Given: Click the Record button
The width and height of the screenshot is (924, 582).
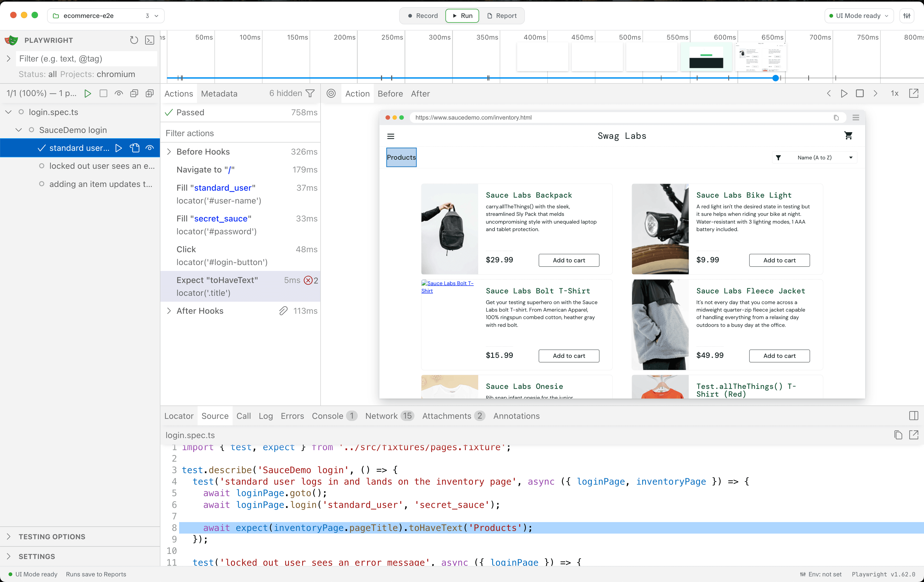Looking at the screenshot, I should [423, 16].
